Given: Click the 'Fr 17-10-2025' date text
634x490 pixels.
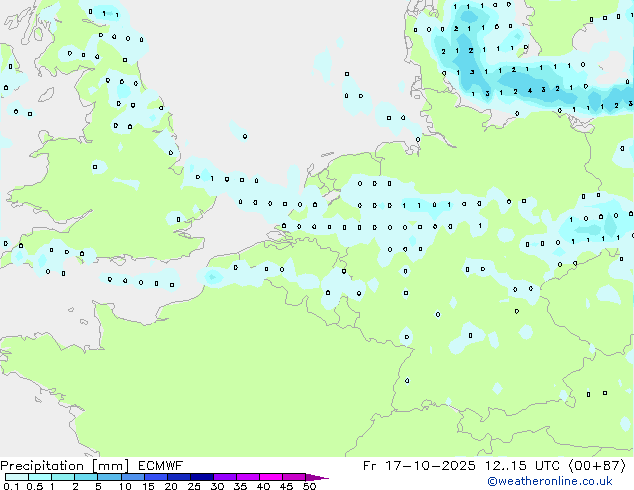Looking at the screenshot, I should (419, 466).
